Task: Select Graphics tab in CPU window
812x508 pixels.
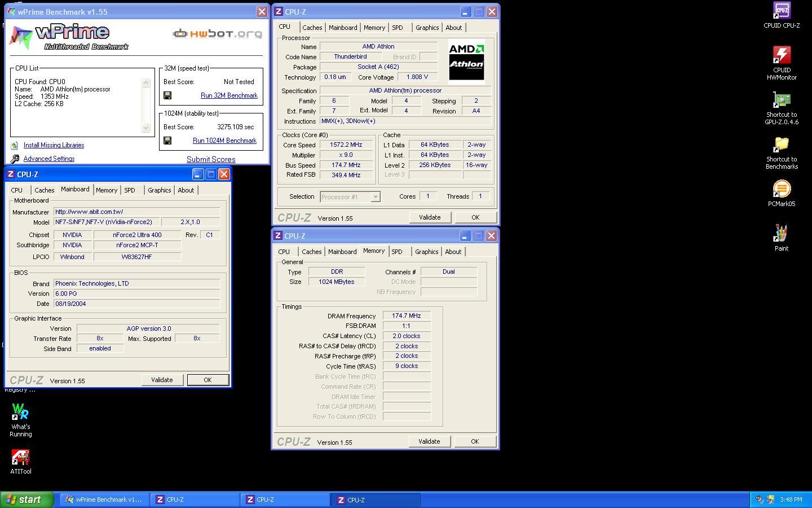Action: (x=427, y=28)
